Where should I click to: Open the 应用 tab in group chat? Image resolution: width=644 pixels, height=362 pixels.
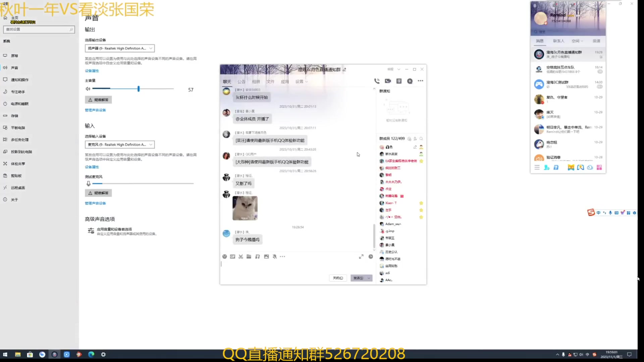pyautogui.click(x=285, y=81)
